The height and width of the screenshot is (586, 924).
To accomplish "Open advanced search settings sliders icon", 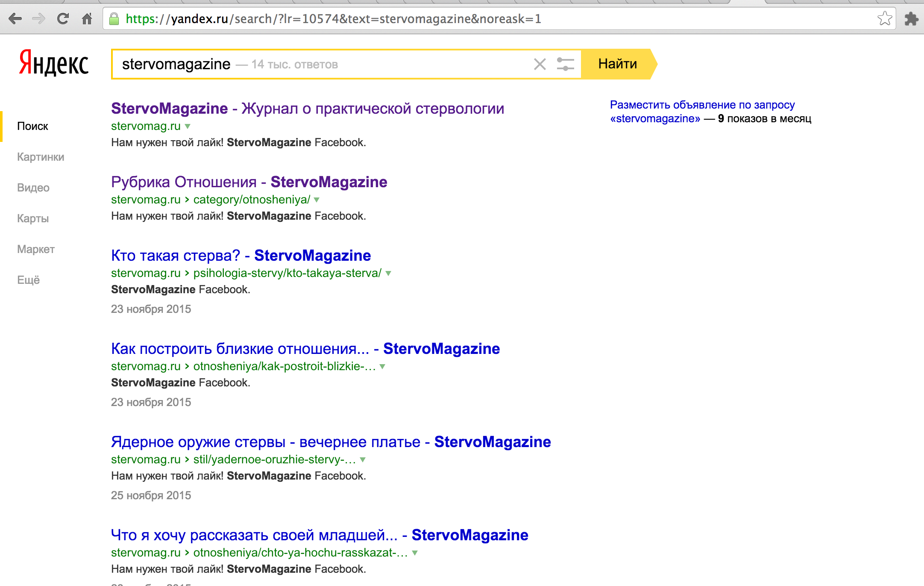I will 565,65.
